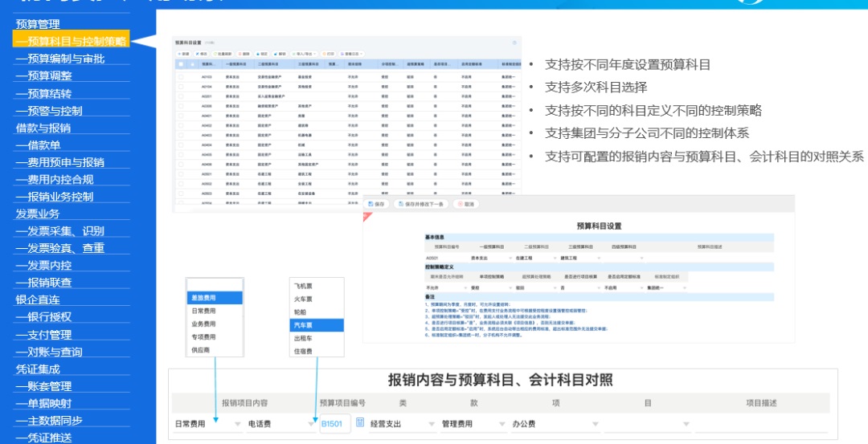The width and height of the screenshot is (868, 444).
Task: Select 预算科目与控制策略 in sidebar
Action: pos(72,41)
